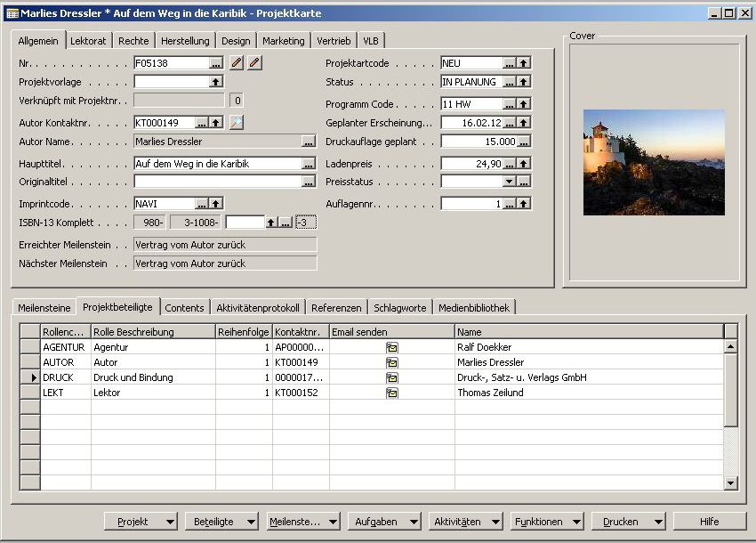Open the Medienbibliothek subtab
This screenshot has height=543, width=756.
474,308
